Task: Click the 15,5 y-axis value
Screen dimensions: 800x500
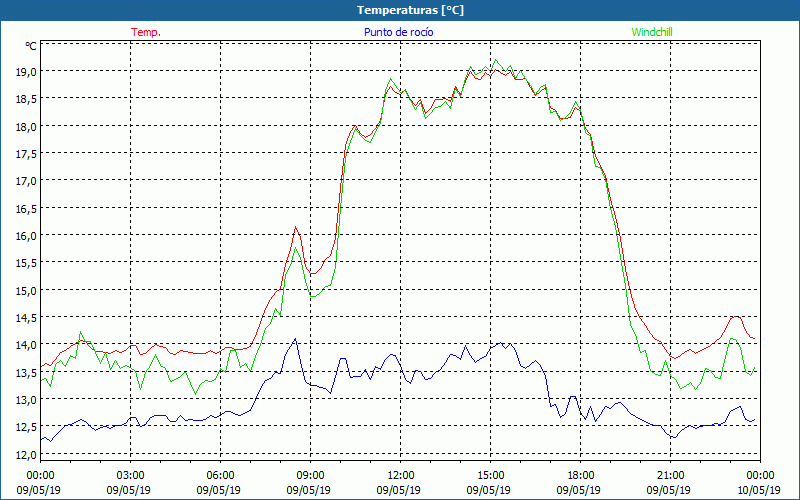Action: [26, 263]
